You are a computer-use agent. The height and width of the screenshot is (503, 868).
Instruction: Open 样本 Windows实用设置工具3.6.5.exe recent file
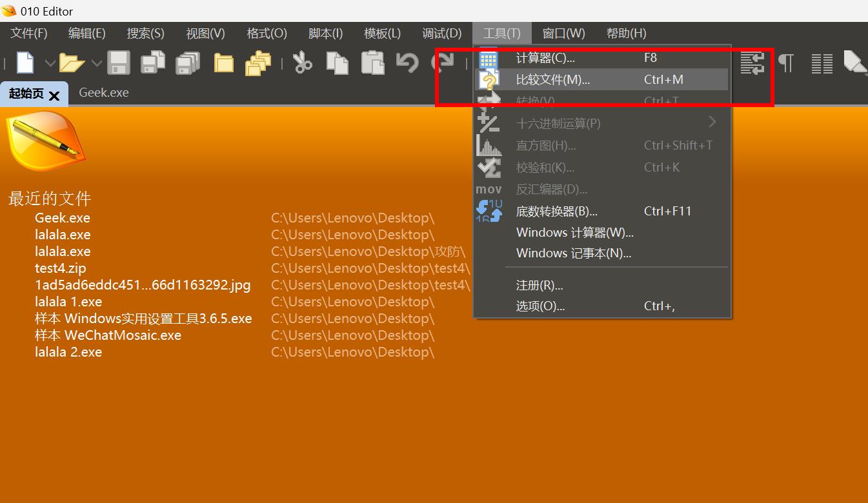(143, 319)
